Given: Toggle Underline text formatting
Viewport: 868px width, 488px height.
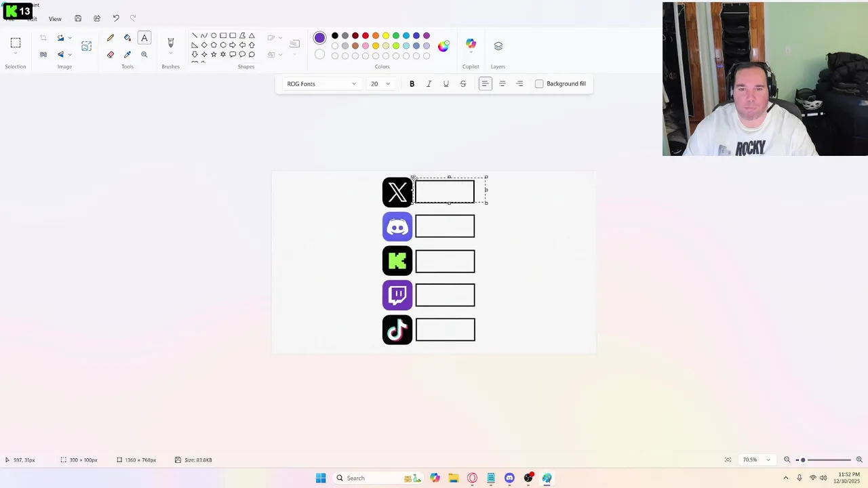Looking at the screenshot, I should (446, 84).
